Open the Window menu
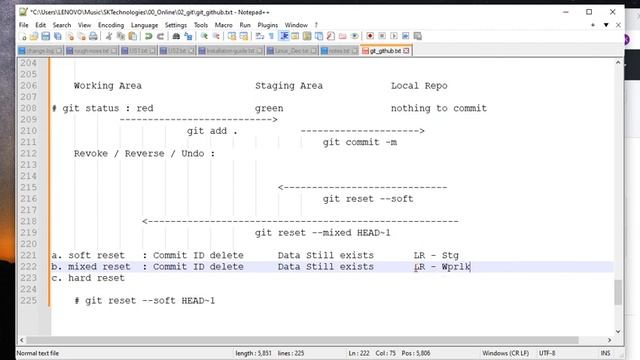 (296, 25)
